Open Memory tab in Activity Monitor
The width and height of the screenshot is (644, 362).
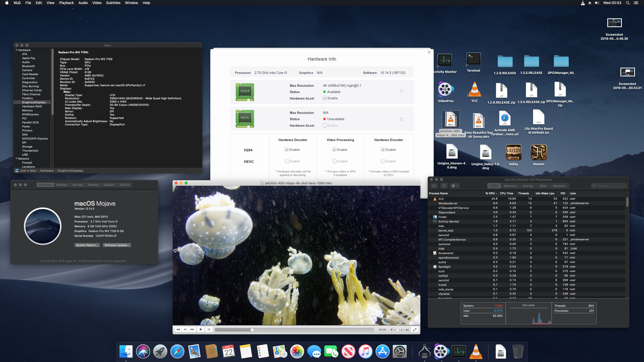pos(510,186)
